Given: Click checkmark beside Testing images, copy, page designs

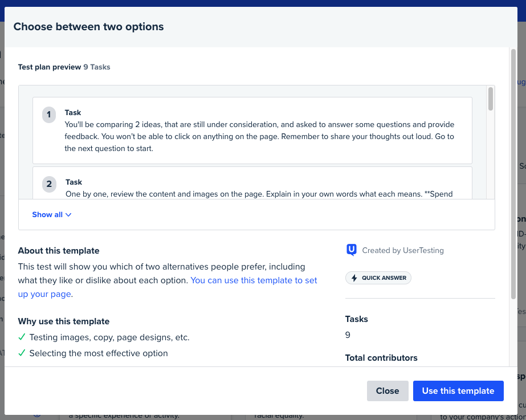Looking at the screenshot, I should (x=22, y=337).
